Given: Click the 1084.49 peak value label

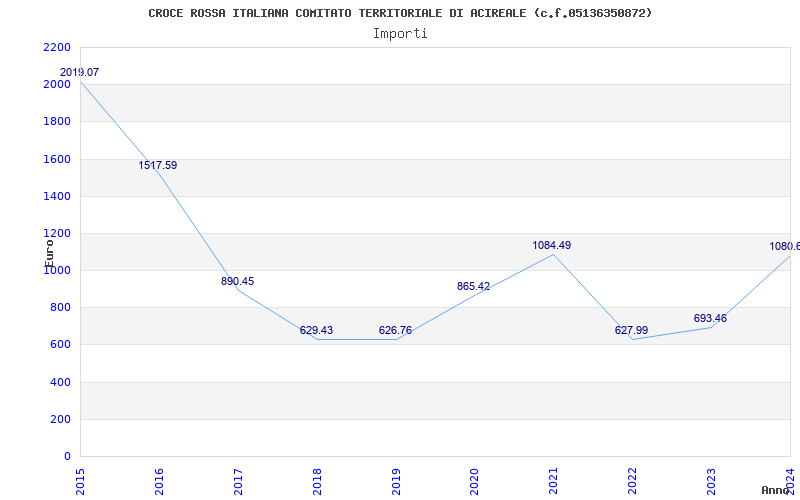Looking at the screenshot, I should pos(552,245).
